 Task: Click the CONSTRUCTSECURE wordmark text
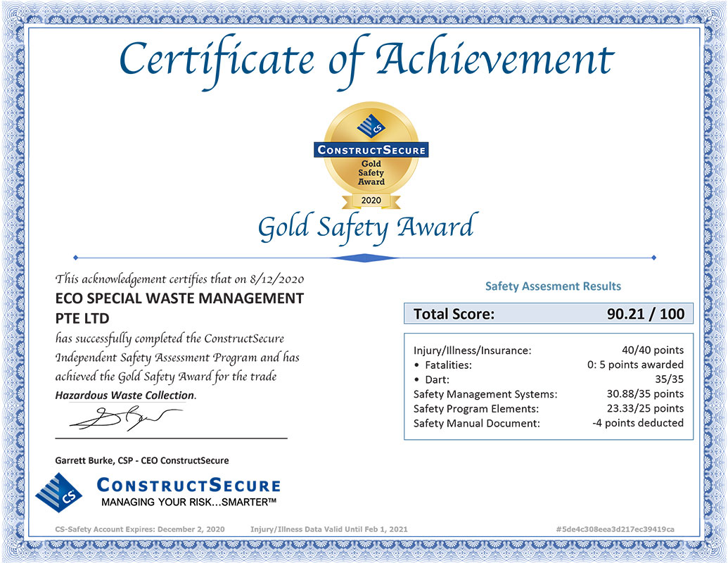[x=189, y=485]
